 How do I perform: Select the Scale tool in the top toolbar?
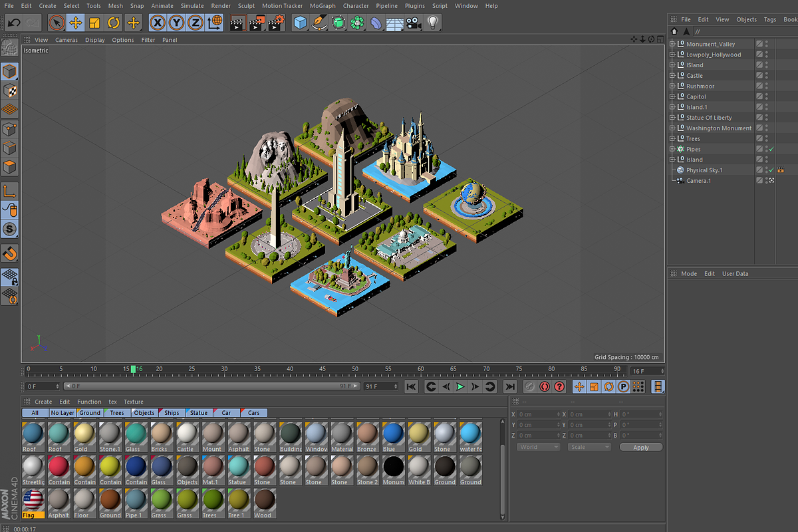click(x=94, y=23)
